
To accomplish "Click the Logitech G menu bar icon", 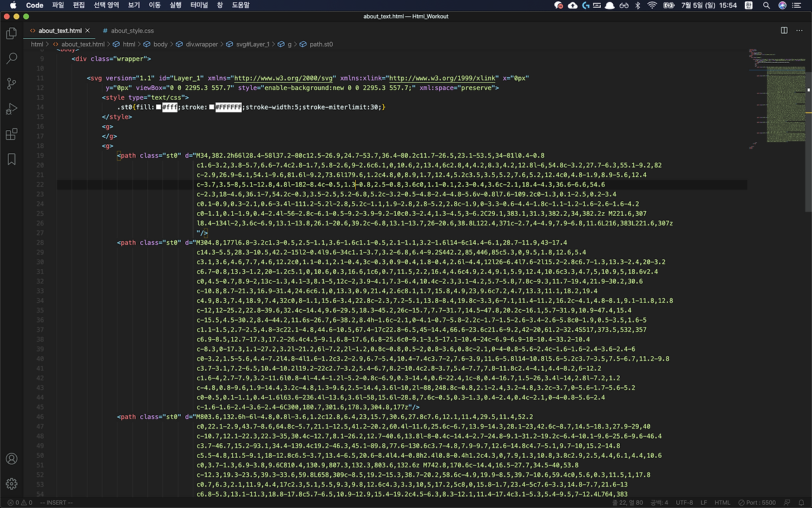I will pos(586,5).
